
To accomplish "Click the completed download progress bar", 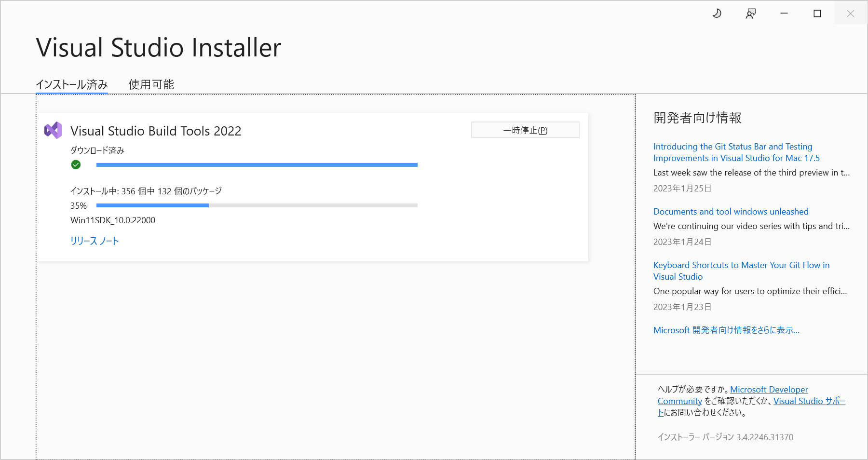I will pos(257,165).
